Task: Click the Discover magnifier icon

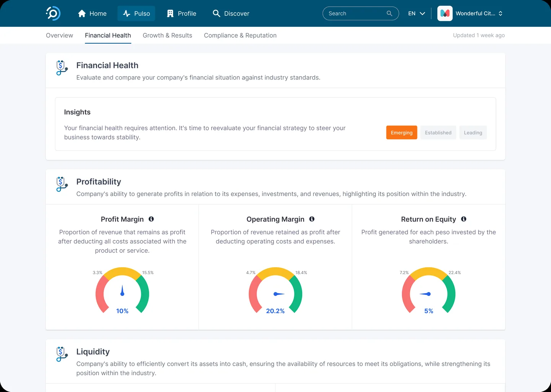Action: click(217, 13)
